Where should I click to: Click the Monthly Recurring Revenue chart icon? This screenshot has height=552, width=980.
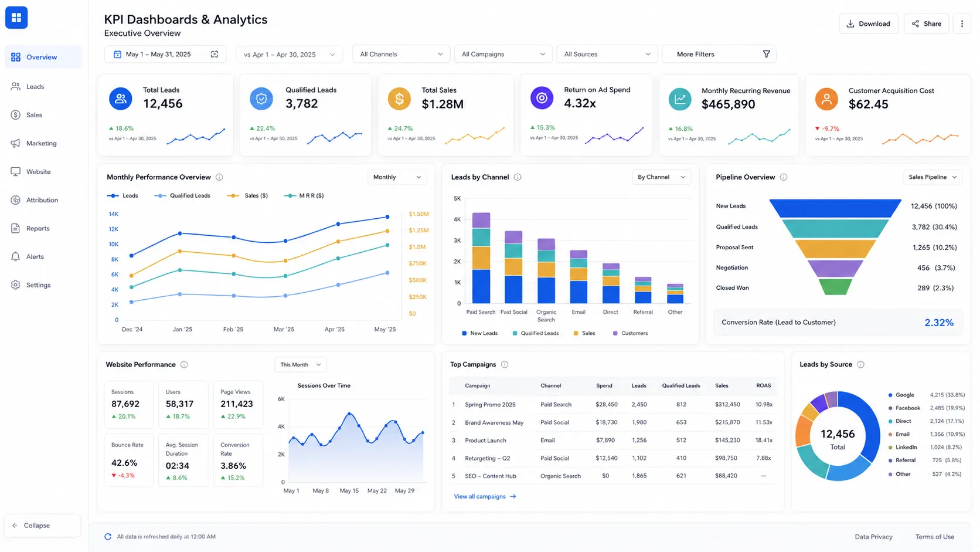click(x=680, y=99)
